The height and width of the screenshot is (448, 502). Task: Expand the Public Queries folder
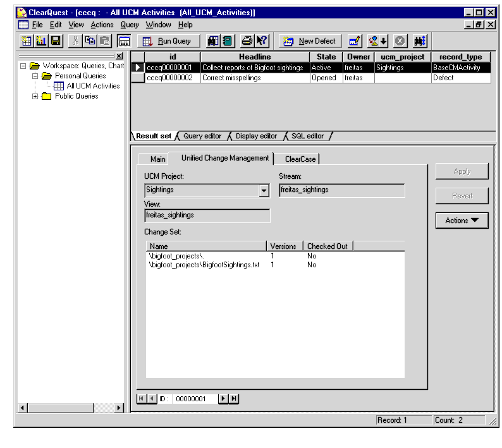[35, 96]
